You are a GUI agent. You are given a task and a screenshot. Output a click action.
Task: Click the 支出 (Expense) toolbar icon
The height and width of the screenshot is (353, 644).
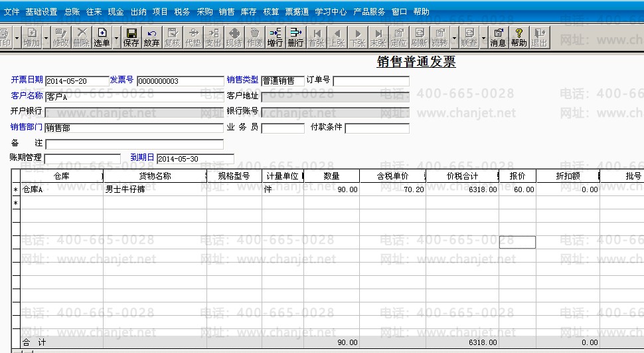(x=214, y=37)
